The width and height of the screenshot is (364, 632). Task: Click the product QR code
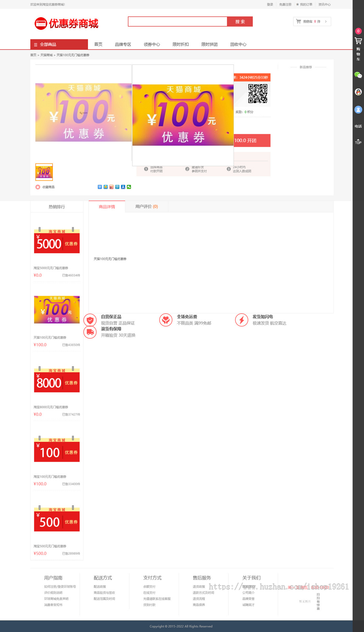pyautogui.click(x=258, y=93)
